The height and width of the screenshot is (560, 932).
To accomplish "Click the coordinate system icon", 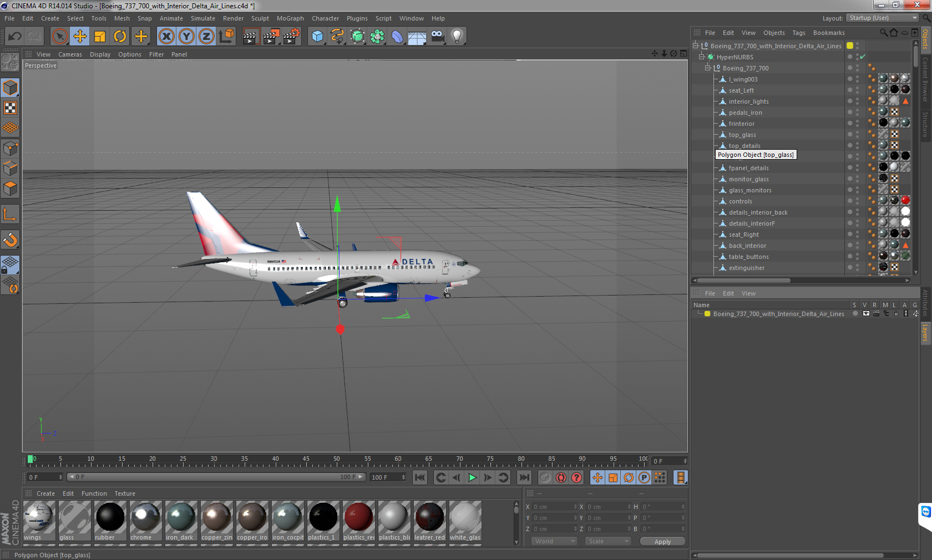I will click(226, 37).
